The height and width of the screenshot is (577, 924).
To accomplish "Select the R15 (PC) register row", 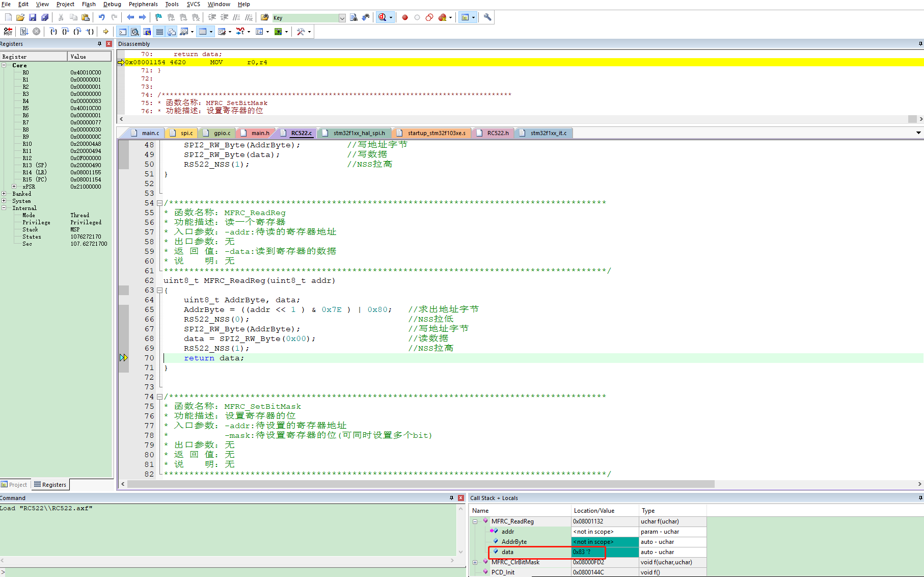I will 56,179.
